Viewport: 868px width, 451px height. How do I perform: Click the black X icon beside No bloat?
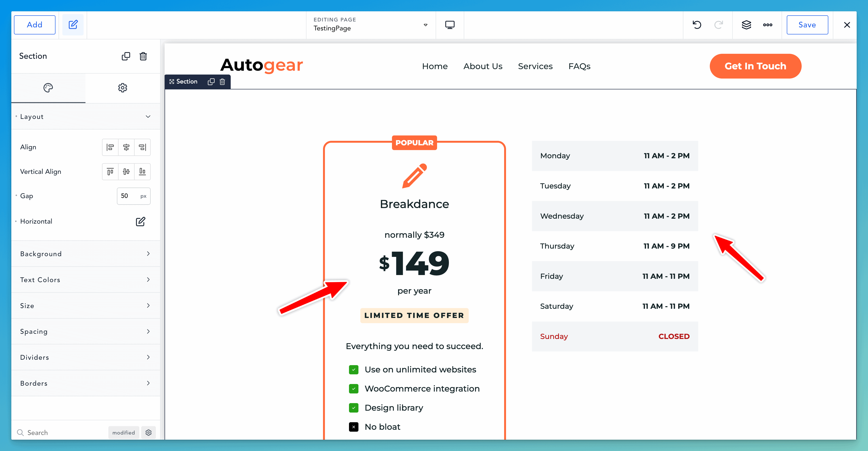pyautogui.click(x=353, y=427)
